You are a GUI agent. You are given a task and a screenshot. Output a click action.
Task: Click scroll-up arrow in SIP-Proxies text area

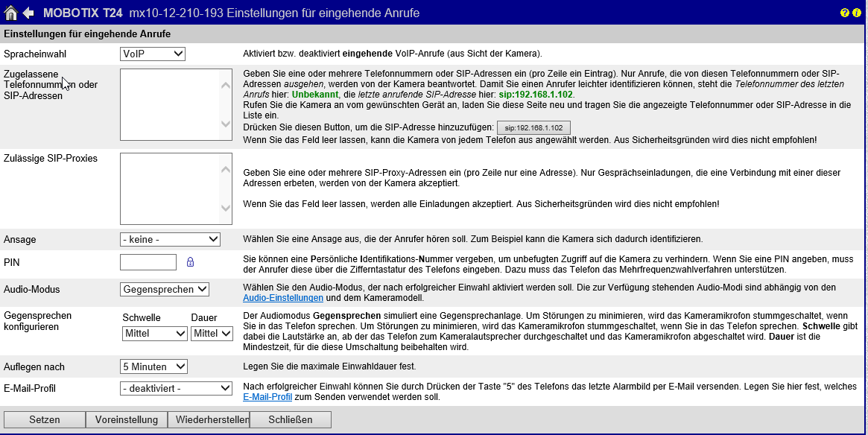[225, 169]
